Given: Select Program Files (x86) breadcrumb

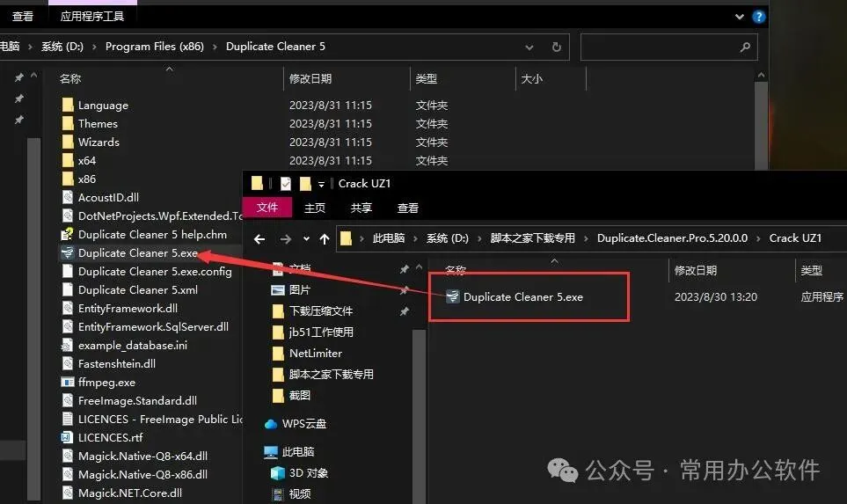Looking at the screenshot, I should pyautogui.click(x=155, y=47).
